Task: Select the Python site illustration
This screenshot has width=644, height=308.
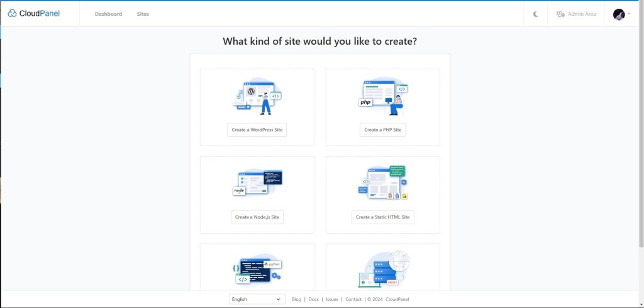Action: 257,270
